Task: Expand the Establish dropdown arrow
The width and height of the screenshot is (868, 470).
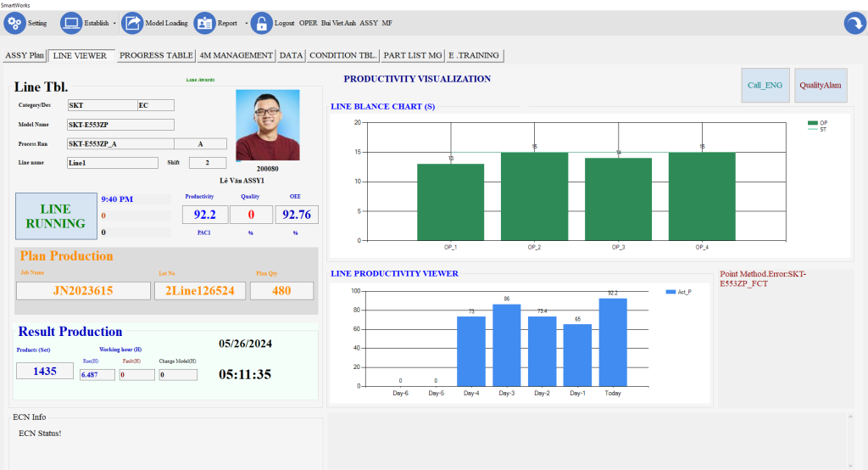Action: coord(114,23)
